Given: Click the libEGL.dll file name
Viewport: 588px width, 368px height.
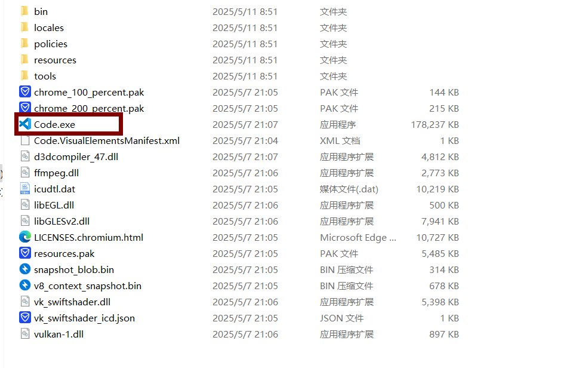Looking at the screenshot, I should pyautogui.click(x=54, y=205).
